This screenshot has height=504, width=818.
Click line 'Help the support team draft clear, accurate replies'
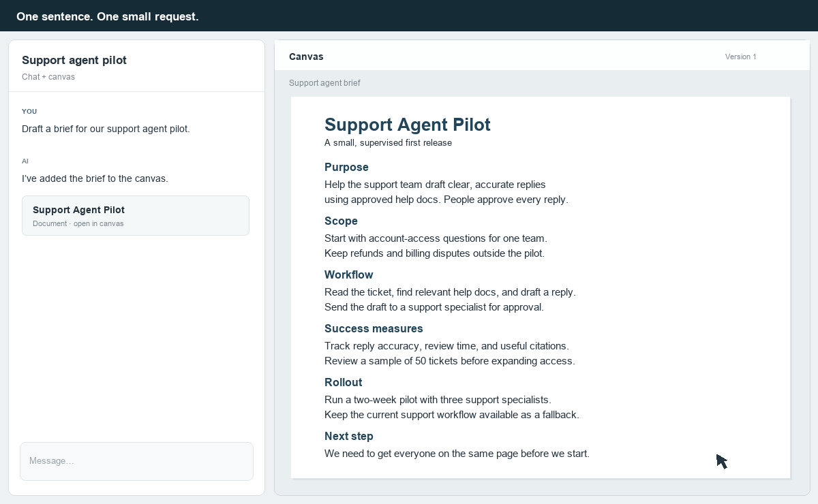[435, 185]
